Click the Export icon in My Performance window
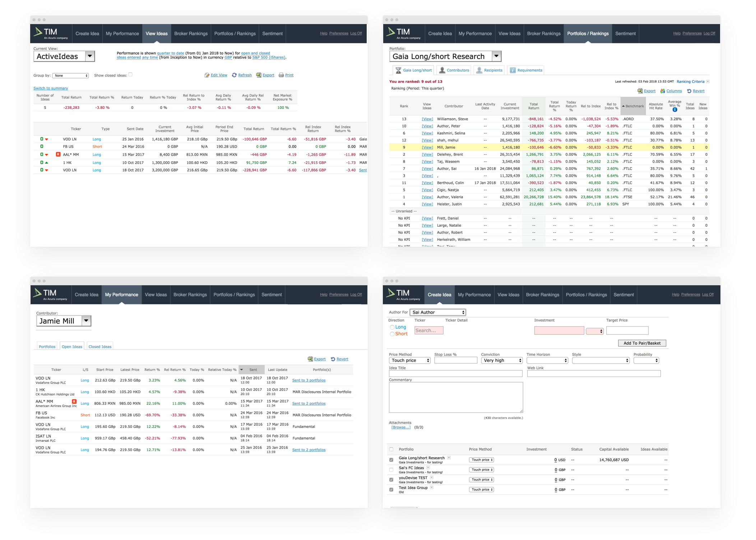Viewport: 756px width, 540px height. [310, 359]
